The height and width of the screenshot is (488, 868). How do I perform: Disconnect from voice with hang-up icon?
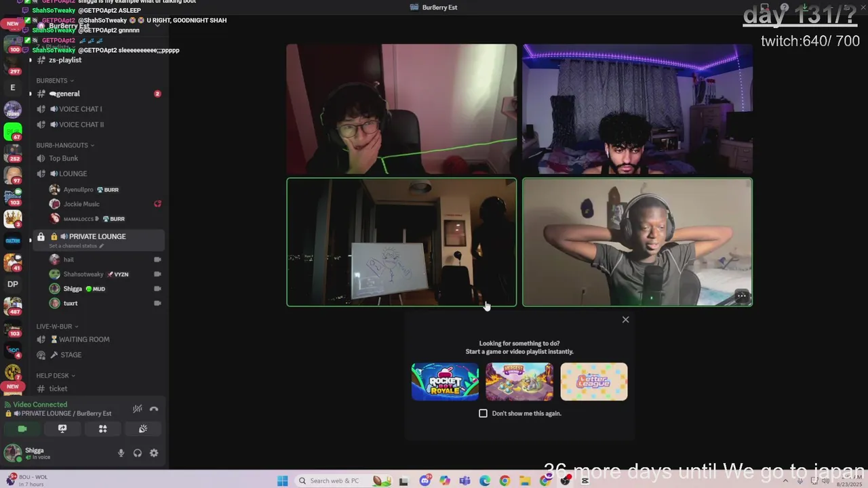point(154,409)
